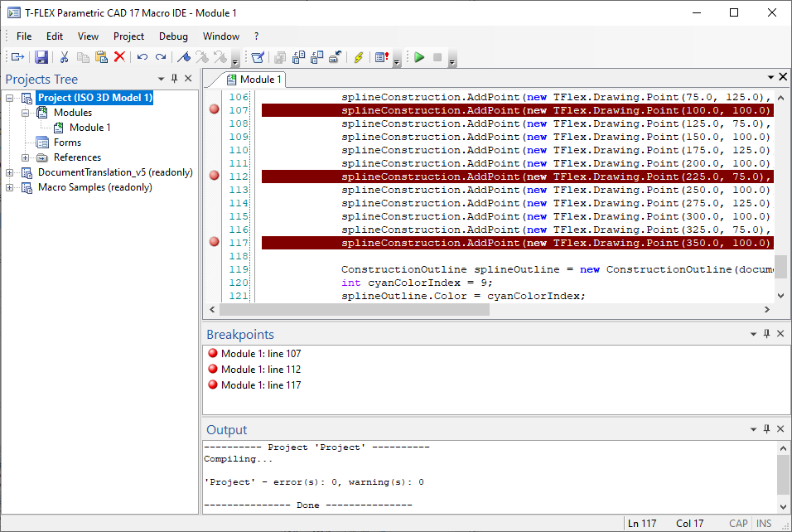Toggle off breakpoint on line 112
This screenshot has width=792, height=532.
(x=215, y=176)
